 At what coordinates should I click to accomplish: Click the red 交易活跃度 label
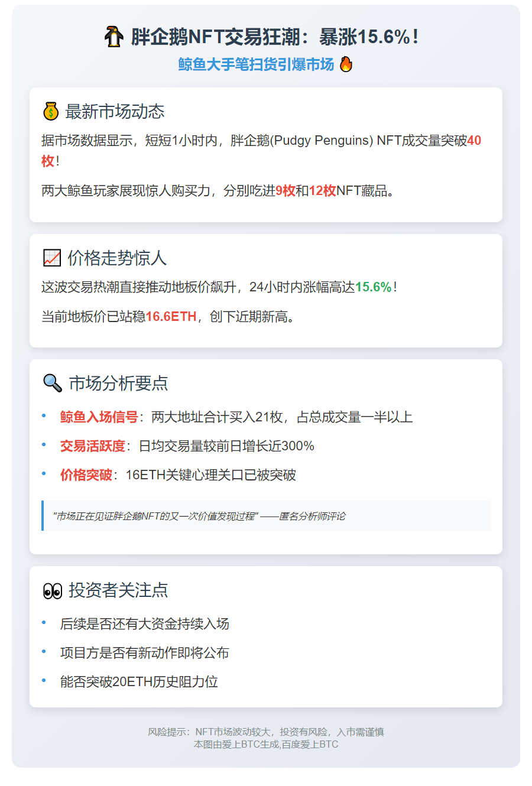pos(92,446)
